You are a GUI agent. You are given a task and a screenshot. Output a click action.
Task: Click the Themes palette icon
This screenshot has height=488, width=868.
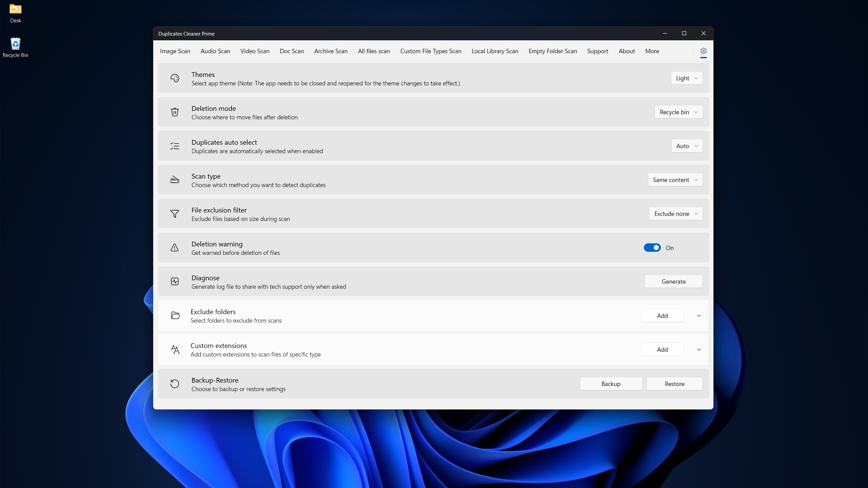pos(175,78)
